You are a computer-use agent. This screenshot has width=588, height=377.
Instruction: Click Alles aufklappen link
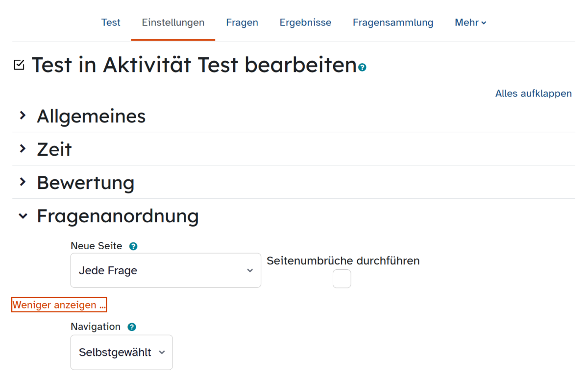click(x=534, y=94)
